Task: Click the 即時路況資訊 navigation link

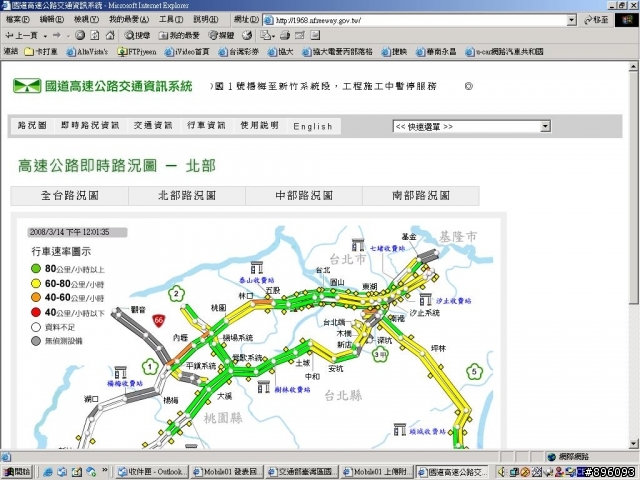Action: (x=90, y=126)
